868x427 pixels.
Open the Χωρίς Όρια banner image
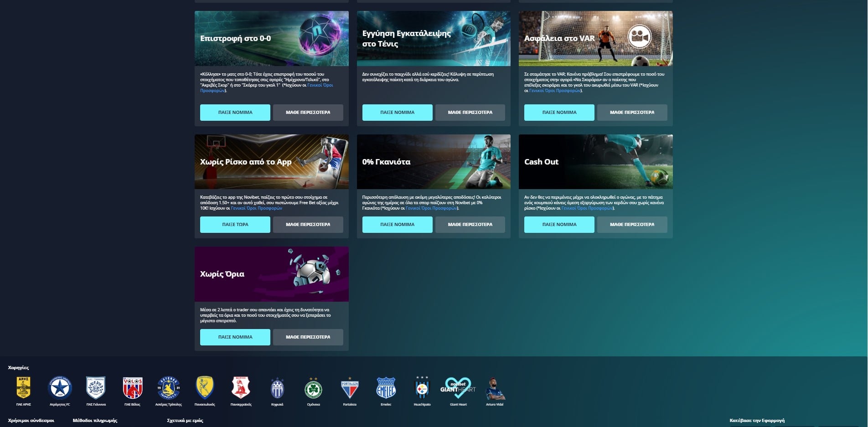click(272, 274)
